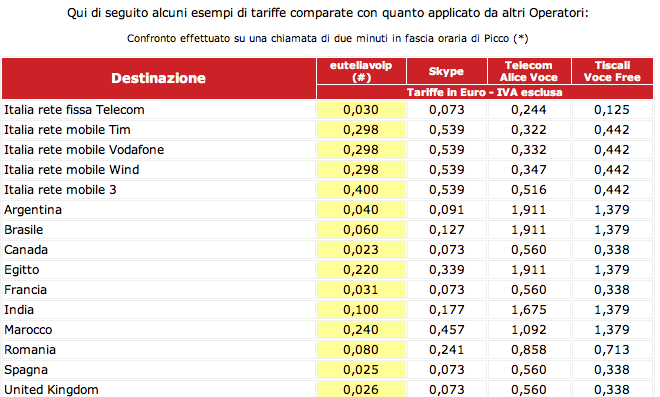Click the Francia destination cell
Image resolution: width=660 pixels, height=397 pixels.
(159, 290)
